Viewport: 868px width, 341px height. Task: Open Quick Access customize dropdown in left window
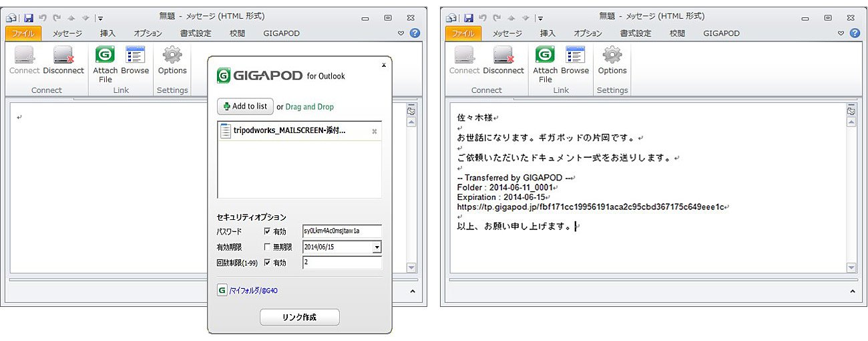pyautogui.click(x=99, y=18)
